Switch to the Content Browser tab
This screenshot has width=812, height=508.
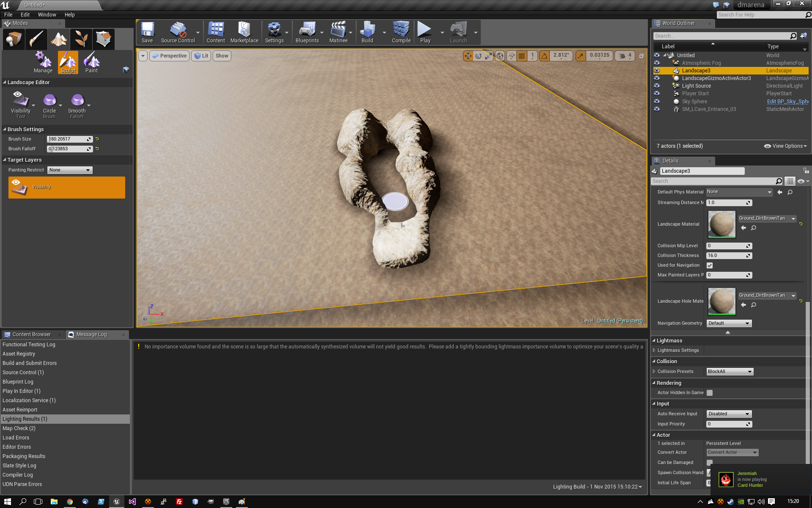(31, 334)
